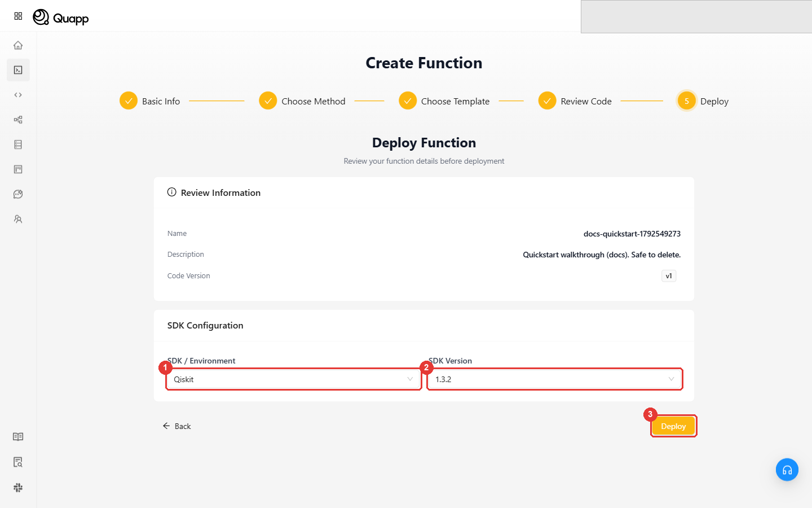Go to the Basic Info step
The height and width of the screenshot is (508, 812).
[150, 101]
